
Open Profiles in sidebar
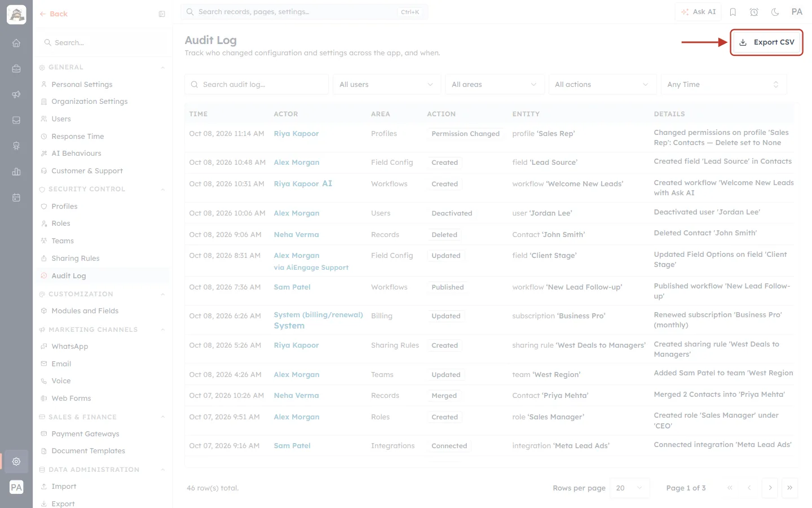pyautogui.click(x=64, y=207)
